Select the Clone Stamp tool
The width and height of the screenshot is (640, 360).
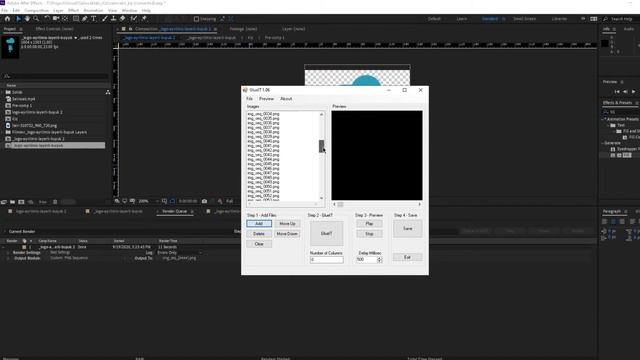pyautogui.click(x=113, y=19)
